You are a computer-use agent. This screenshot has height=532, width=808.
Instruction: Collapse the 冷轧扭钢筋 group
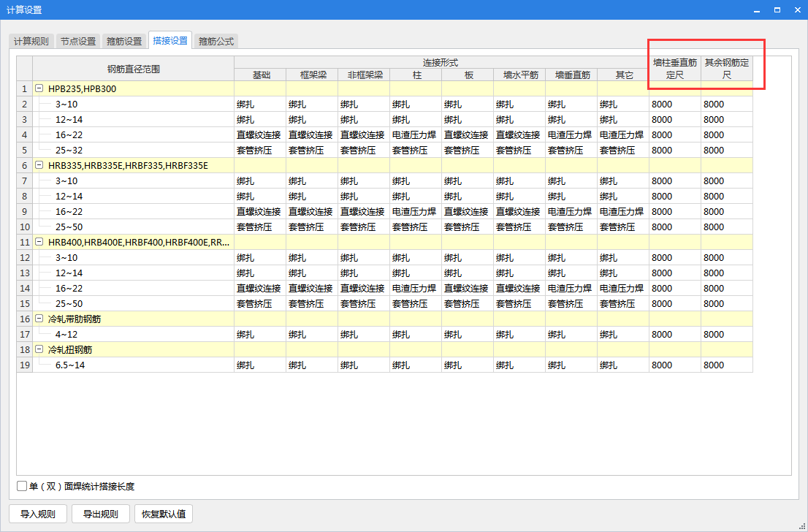[39, 349]
